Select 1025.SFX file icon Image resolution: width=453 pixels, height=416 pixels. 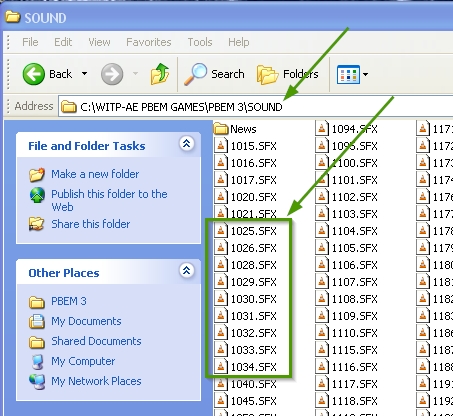tap(221, 231)
